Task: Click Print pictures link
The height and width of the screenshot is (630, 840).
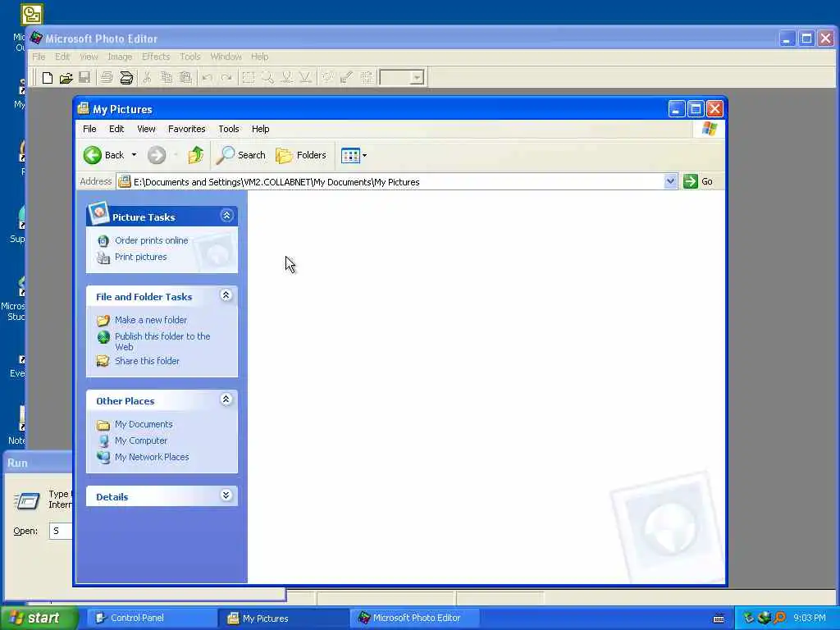Action: pyautogui.click(x=140, y=257)
